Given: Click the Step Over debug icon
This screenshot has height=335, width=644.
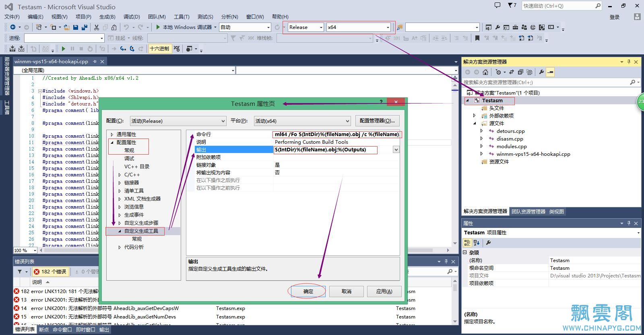Looking at the screenshot, I should (x=132, y=48).
